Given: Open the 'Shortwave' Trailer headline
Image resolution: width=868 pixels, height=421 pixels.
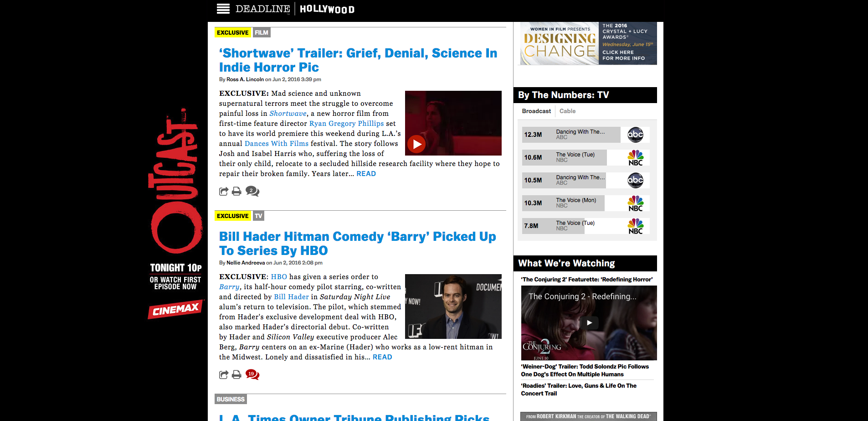Looking at the screenshot, I should pyautogui.click(x=358, y=60).
